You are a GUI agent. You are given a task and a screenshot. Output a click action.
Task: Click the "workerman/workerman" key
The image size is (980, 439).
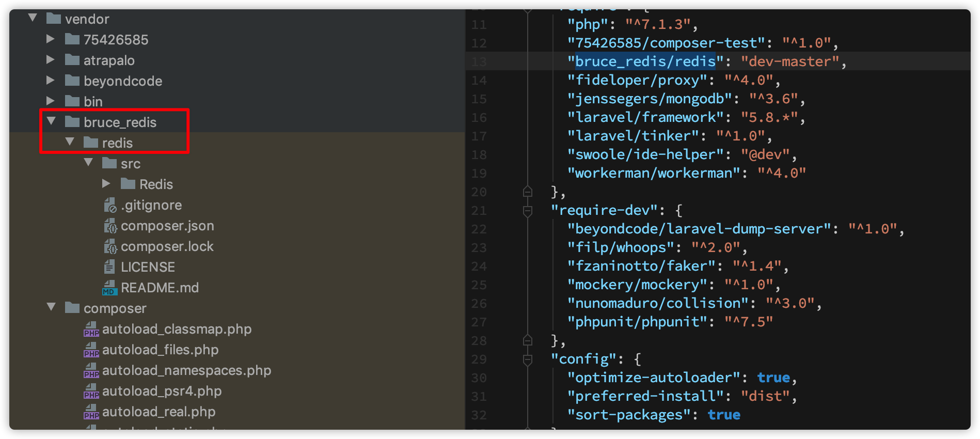[x=654, y=173]
